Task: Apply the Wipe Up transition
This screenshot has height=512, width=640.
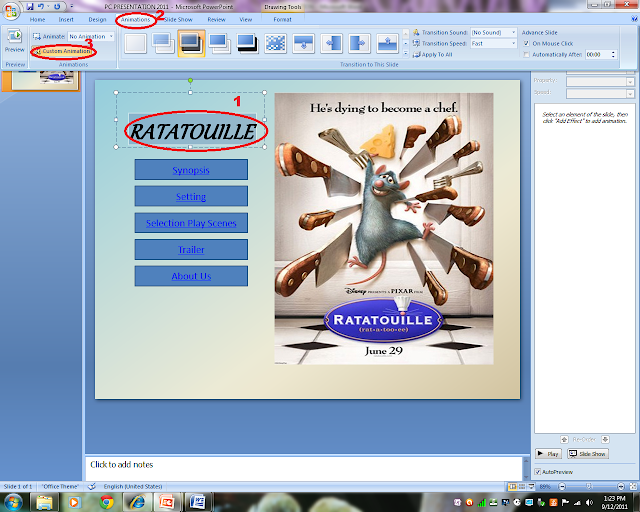Action: [x=387, y=43]
